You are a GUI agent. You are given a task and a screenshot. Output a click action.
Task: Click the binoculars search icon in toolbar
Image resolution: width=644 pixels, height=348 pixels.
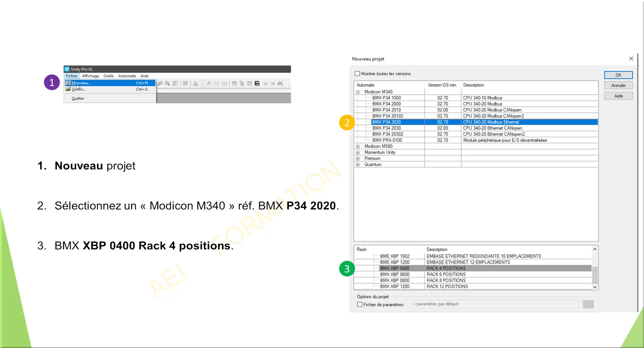coord(280,83)
